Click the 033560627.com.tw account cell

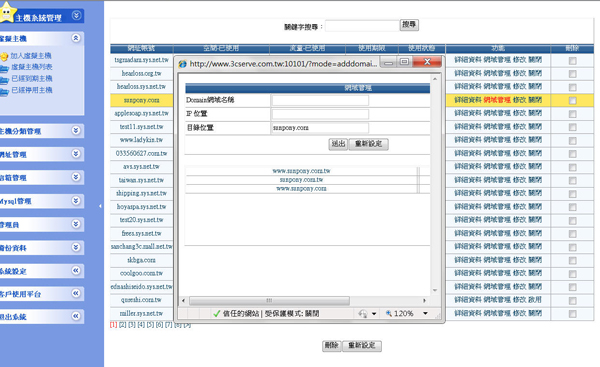142,153
